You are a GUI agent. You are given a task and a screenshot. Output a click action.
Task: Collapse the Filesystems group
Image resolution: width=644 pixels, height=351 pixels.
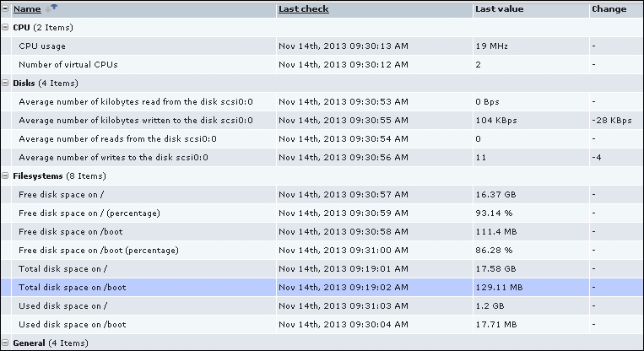tap(6, 176)
